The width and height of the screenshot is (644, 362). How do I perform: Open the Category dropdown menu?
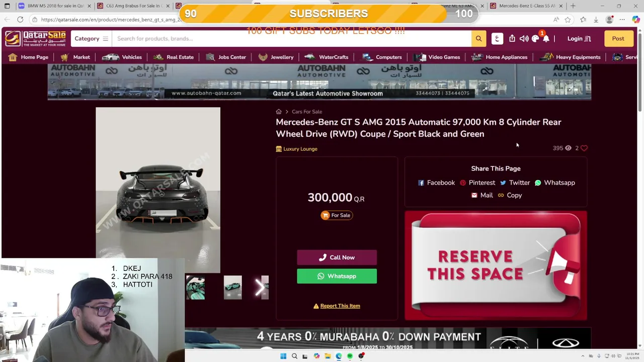click(91, 39)
